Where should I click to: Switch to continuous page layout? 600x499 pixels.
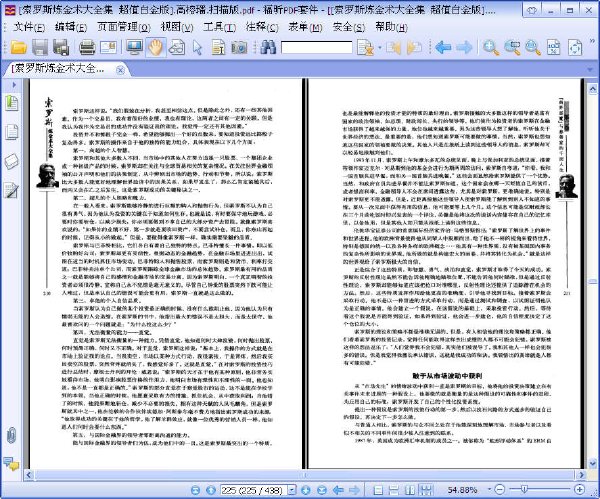394,490
